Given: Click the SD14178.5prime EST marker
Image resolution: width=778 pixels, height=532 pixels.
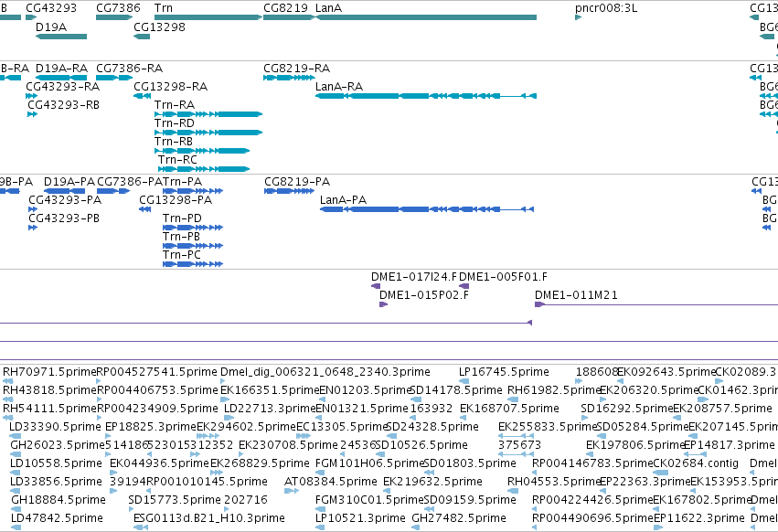Looking at the screenshot, I should 416,400.
